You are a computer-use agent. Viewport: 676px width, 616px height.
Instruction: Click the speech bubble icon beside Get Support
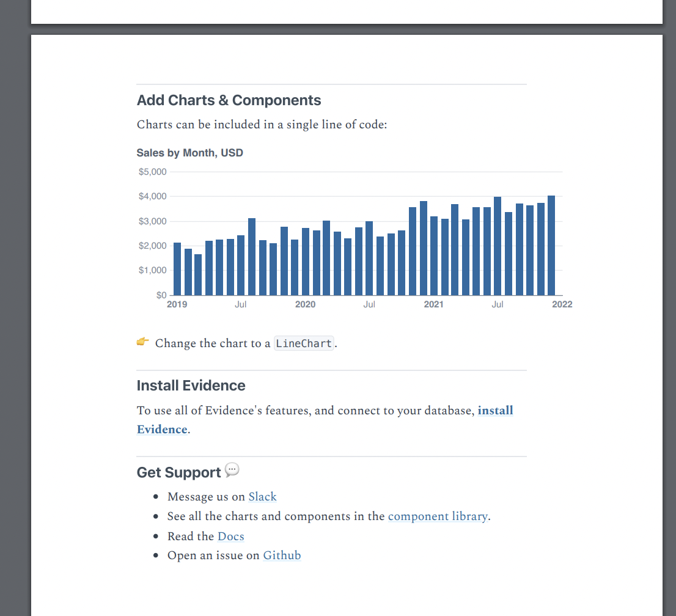tap(232, 469)
